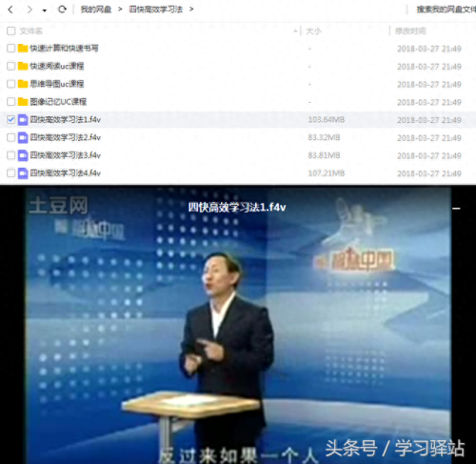Select file name 四快高效学习法1.f4v in list
The height and width of the screenshot is (464, 476).
coord(66,120)
